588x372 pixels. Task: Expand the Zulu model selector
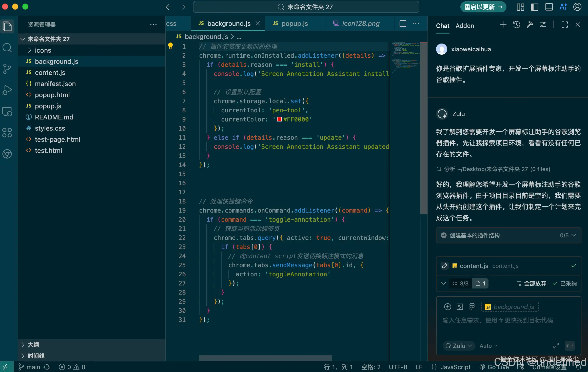459,346
